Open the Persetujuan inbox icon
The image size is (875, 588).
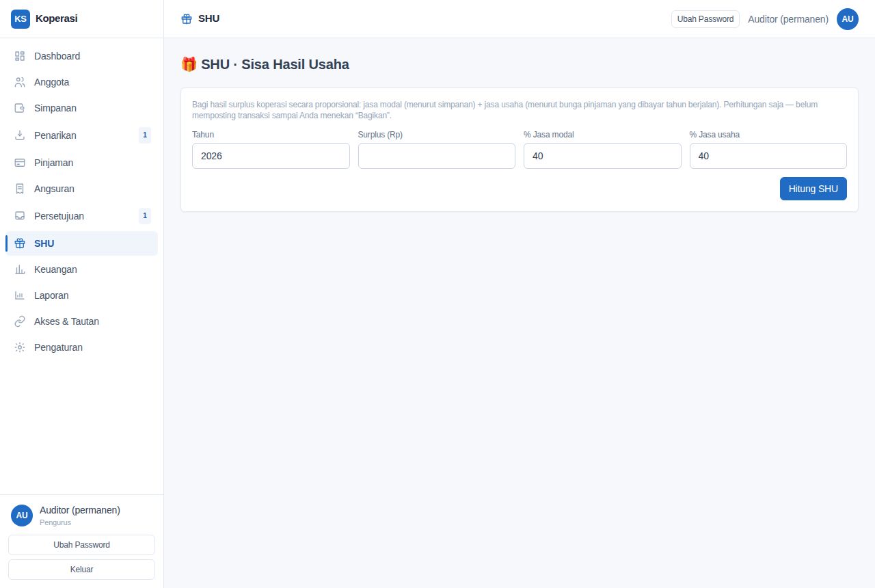pyautogui.click(x=20, y=216)
